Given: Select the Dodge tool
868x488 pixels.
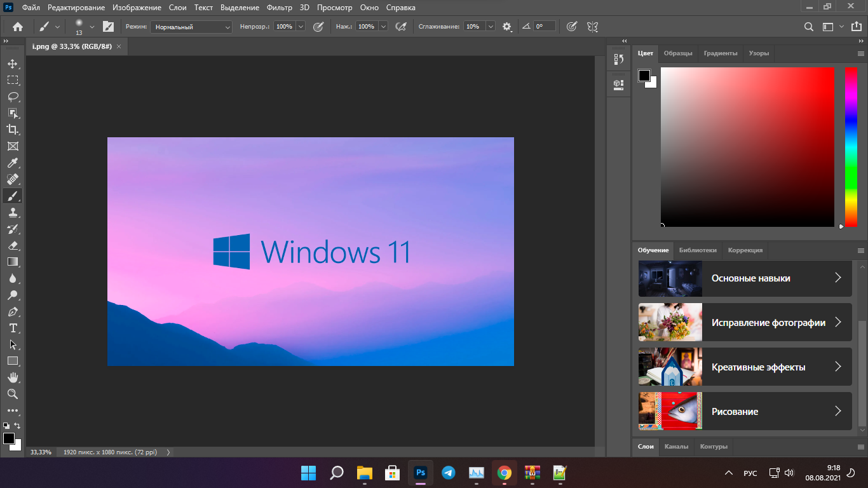Looking at the screenshot, I should pyautogui.click(x=13, y=295).
